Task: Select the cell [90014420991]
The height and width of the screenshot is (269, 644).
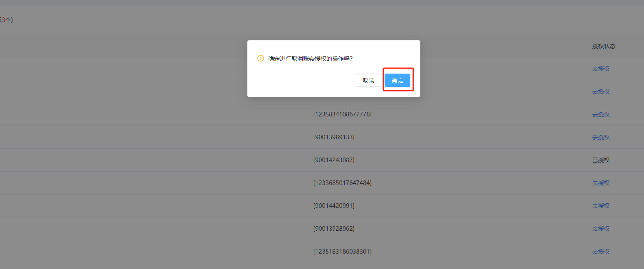Action: coord(334,206)
